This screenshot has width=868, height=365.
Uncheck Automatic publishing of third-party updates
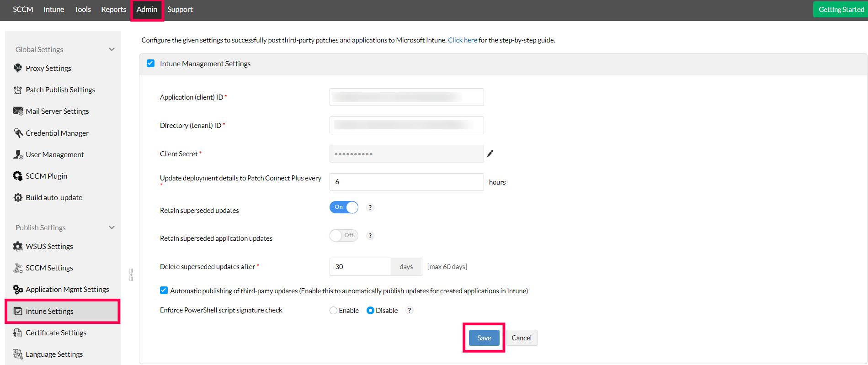pyautogui.click(x=164, y=291)
